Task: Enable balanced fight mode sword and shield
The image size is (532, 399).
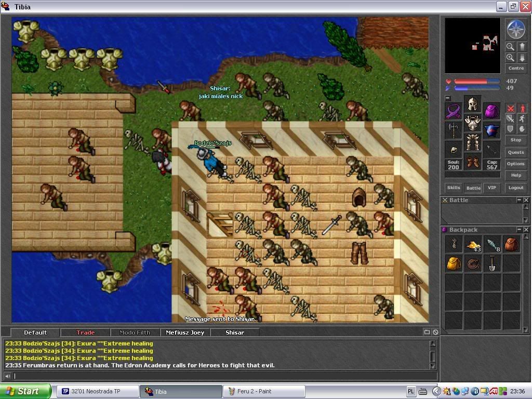Action: [510, 119]
